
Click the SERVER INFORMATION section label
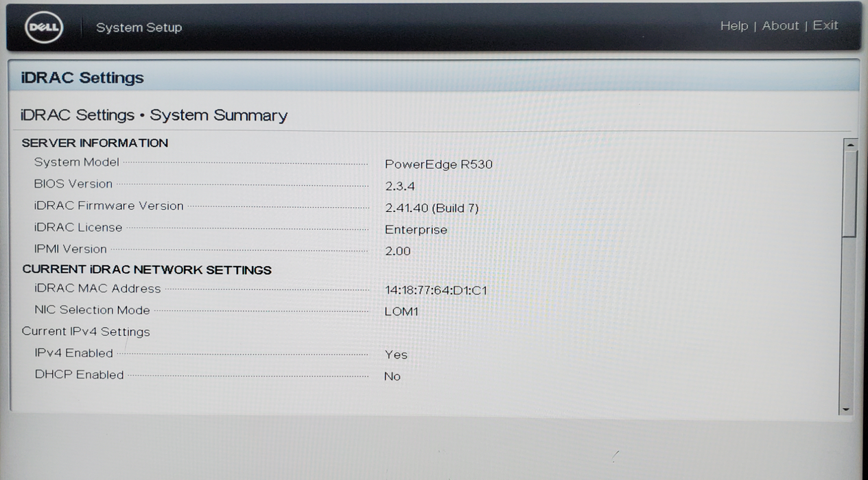(95, 143)
